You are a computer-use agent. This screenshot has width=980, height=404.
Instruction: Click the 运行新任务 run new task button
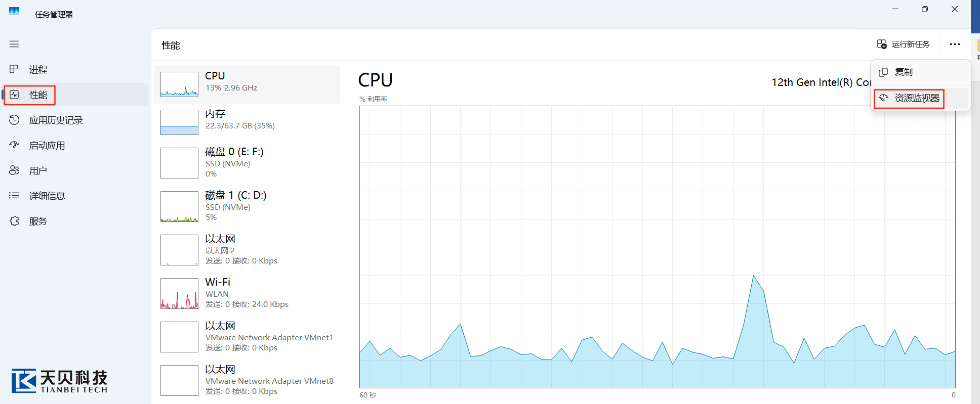click(x=904, y=44)
